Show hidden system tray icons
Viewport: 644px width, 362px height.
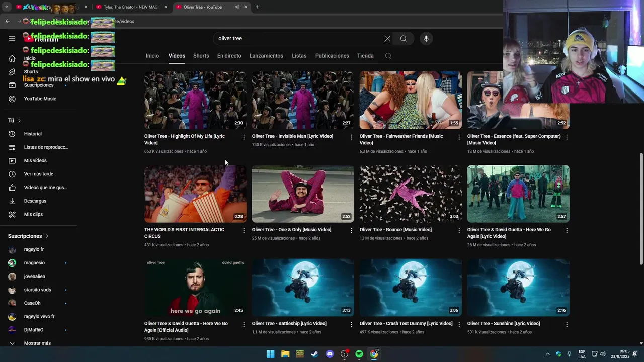(547, 354)
